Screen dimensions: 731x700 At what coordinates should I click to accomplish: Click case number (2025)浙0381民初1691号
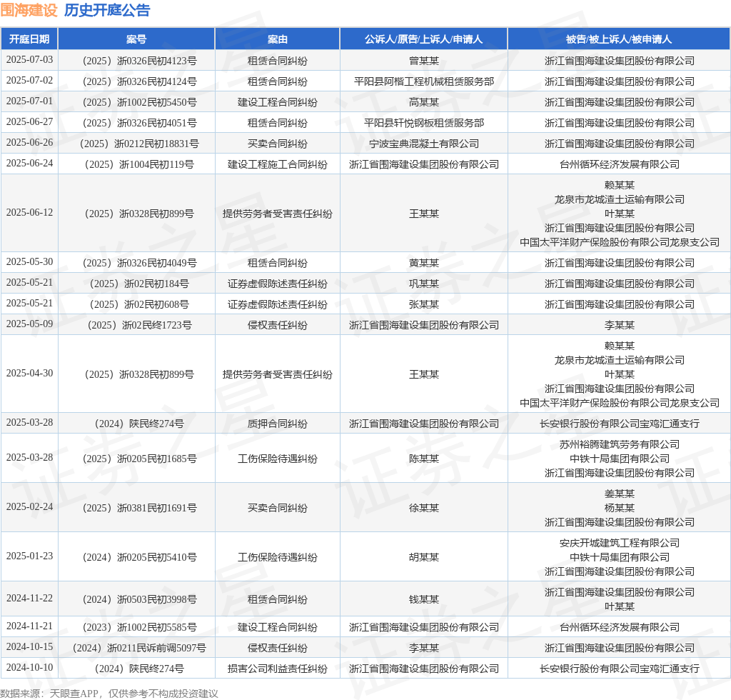[139, 508]
